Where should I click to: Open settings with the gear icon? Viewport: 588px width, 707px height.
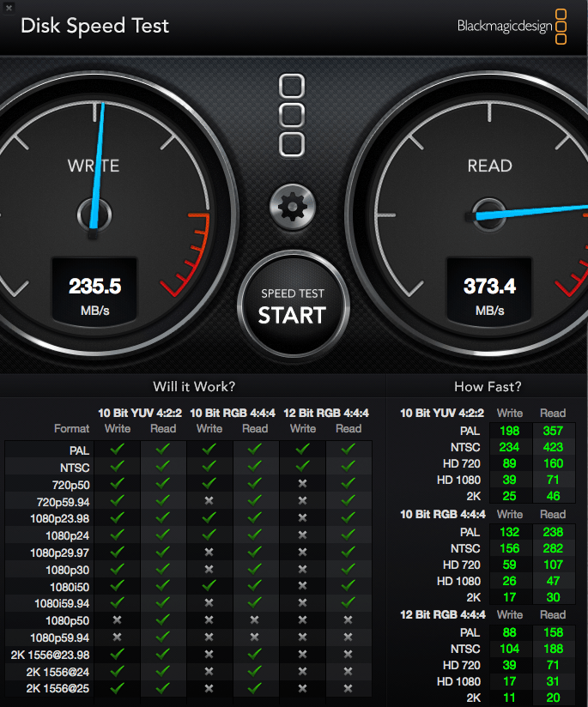(x=292, y=206)
